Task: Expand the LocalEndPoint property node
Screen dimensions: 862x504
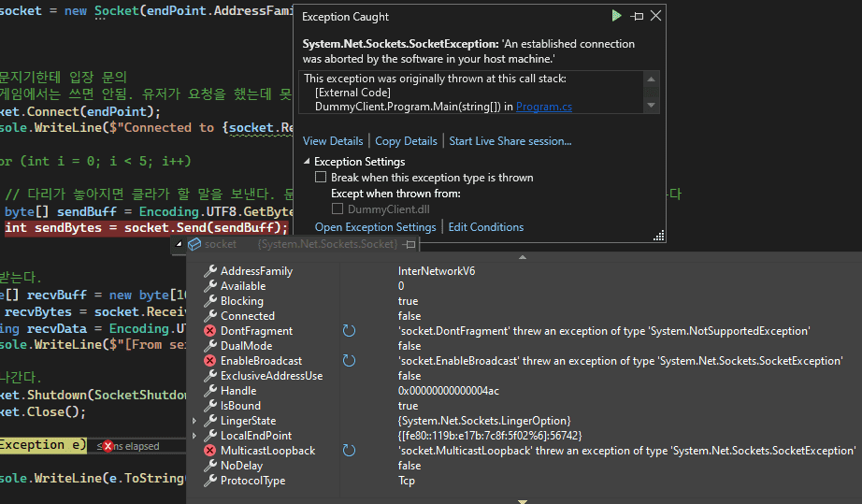Action: (194, 436)
